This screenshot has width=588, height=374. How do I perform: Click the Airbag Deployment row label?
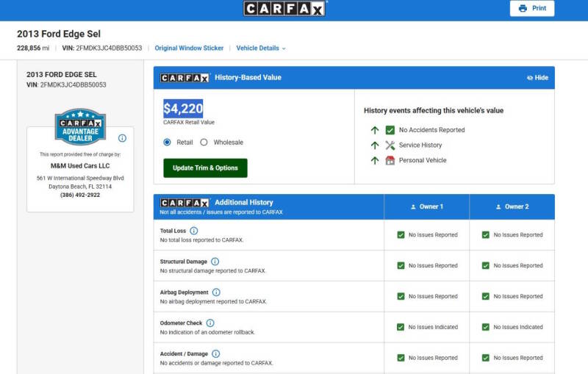184,292
